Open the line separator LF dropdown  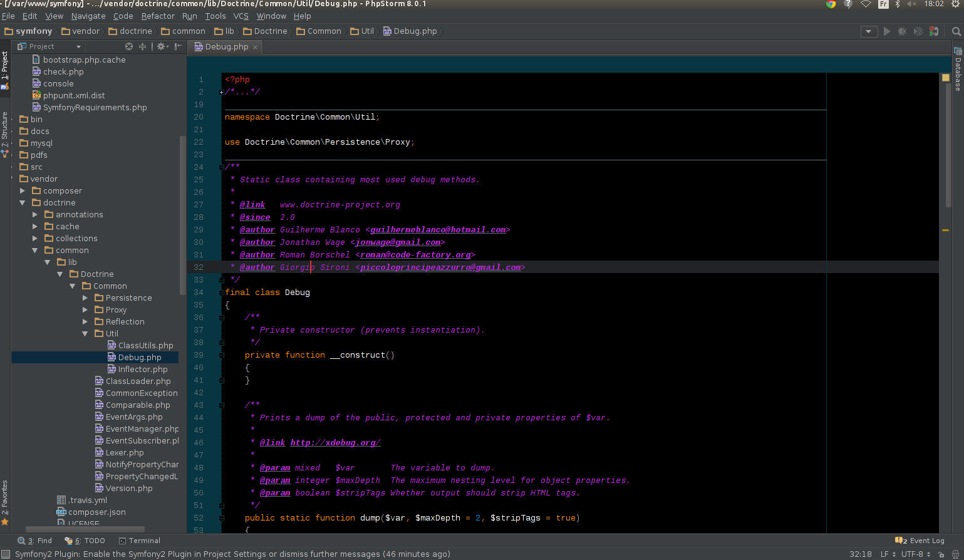click(888, 554)
